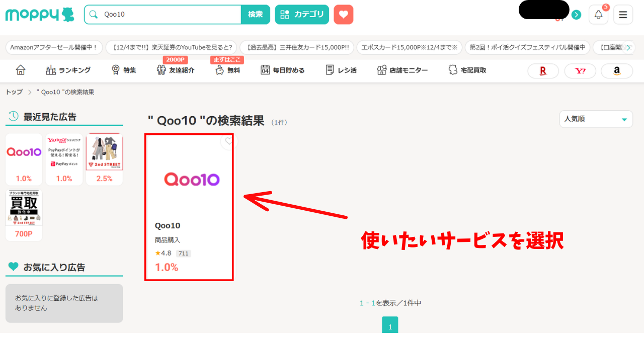Open the Amazon shortcut icon
This screenshot has width=644, height=337.
point(616,71)
